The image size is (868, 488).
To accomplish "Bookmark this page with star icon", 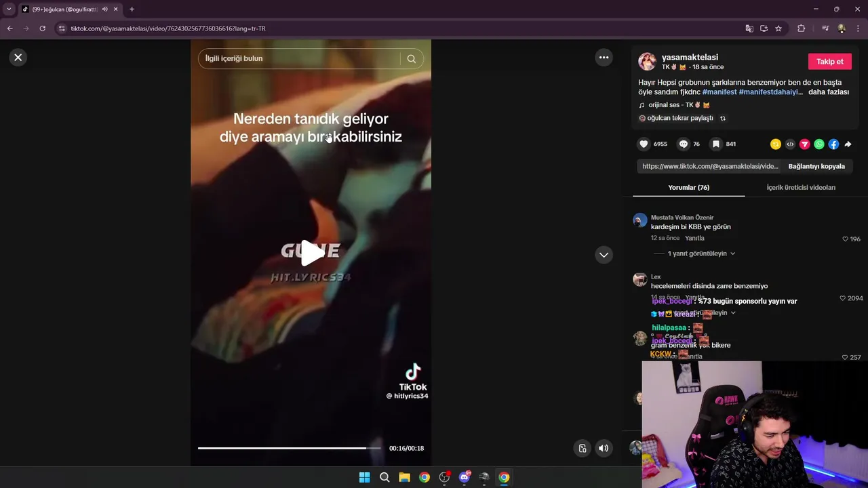I will (x=778, y=28).
